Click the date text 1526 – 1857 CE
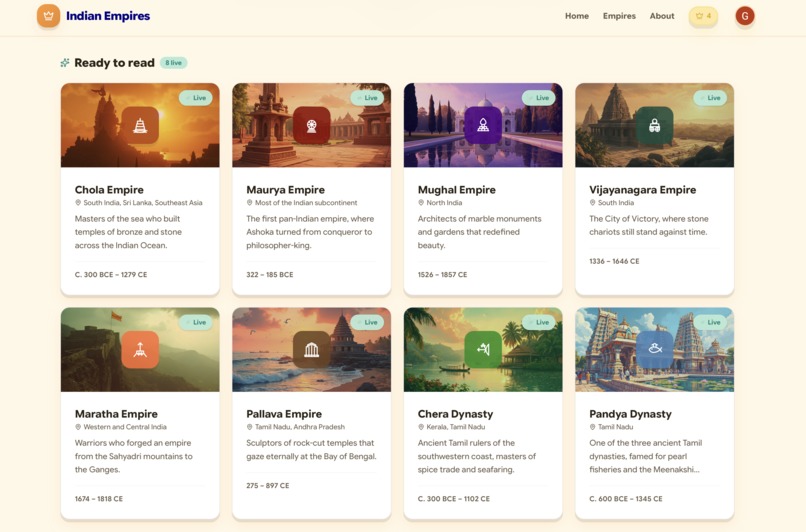This screenshot has height=532, width=806. tap(443, 274)
